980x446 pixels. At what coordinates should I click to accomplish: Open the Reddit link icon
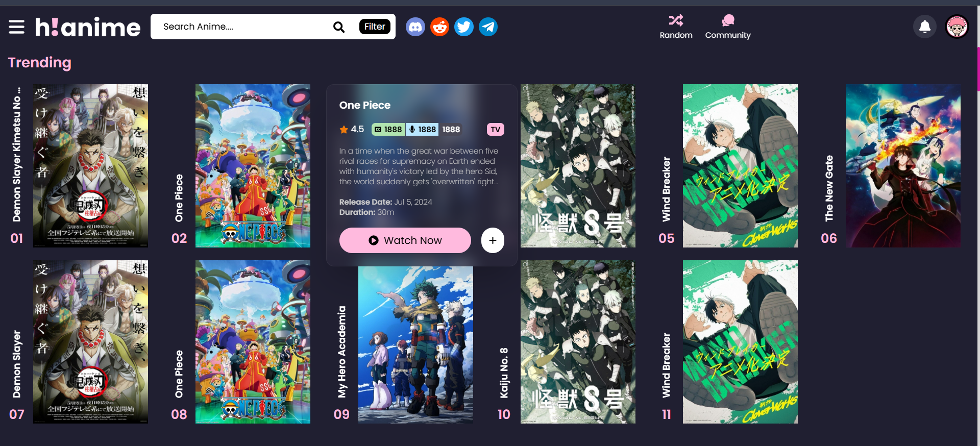(x=439, y=27)
